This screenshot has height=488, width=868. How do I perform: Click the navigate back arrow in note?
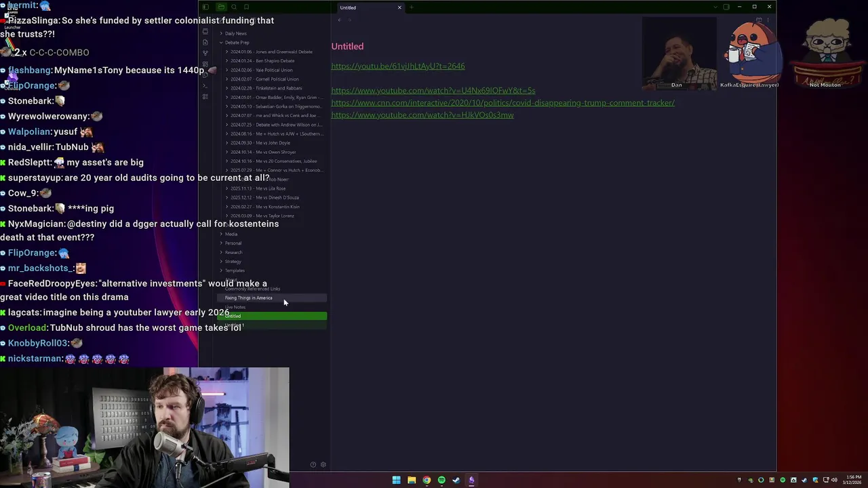tap(340, 20)
